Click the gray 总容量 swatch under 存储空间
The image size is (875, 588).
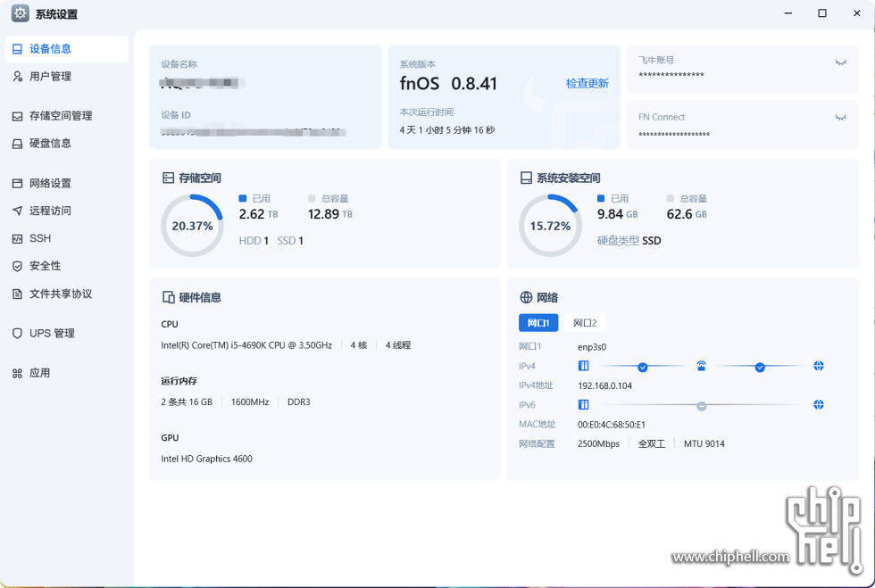pos(312,199)
